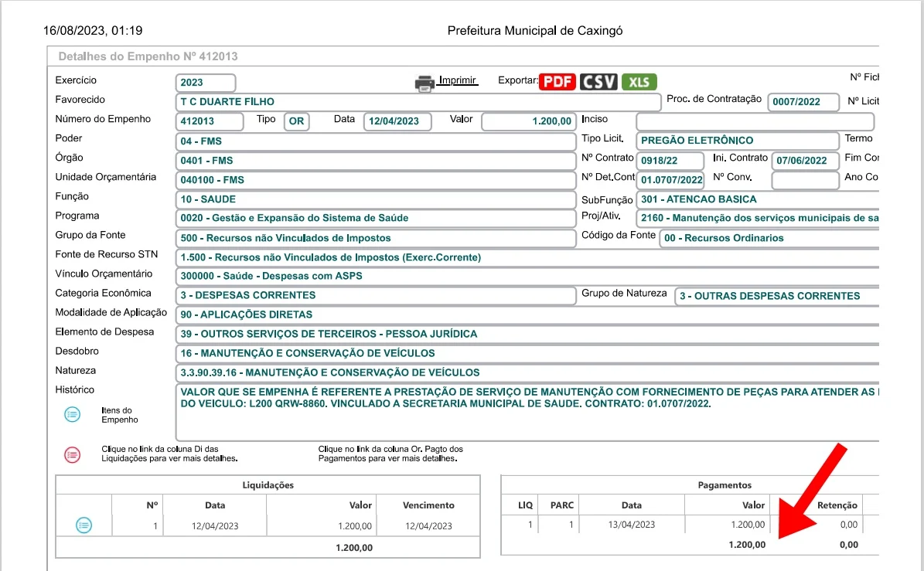Click the Desdobro field 16 - MANUTENÇÃO
The width and height of the screenshot is (924, 571).
tap(527, 354)
